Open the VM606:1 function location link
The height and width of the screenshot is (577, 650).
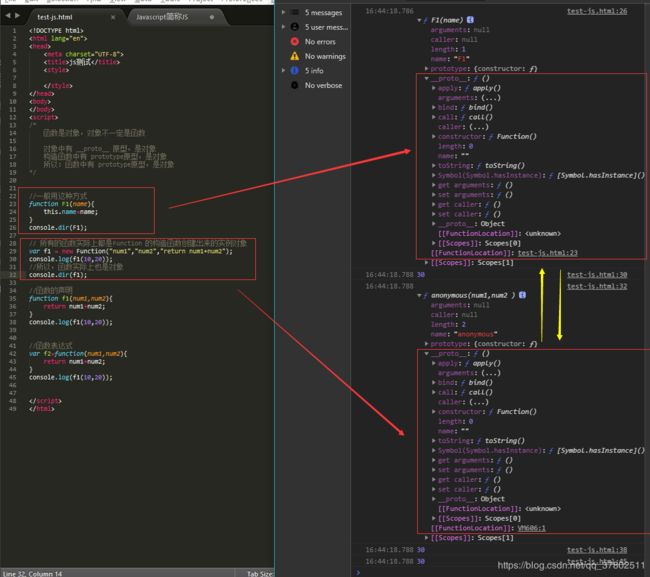532,528
